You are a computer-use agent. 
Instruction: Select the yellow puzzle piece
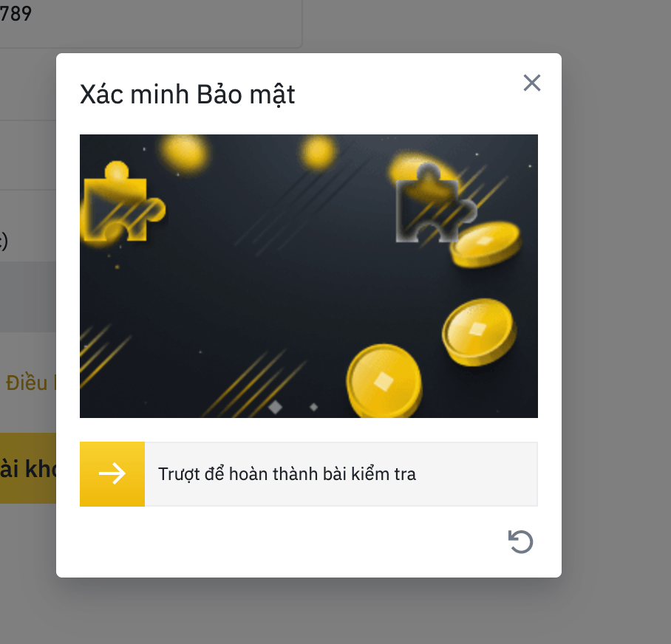(x=123, y=202)
